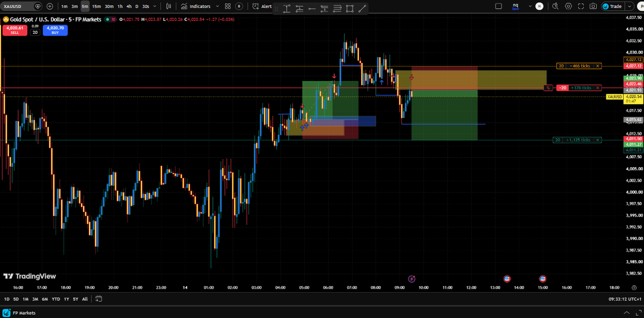Select the 6M date range
The image size is (644, 318).
(45, 299)
